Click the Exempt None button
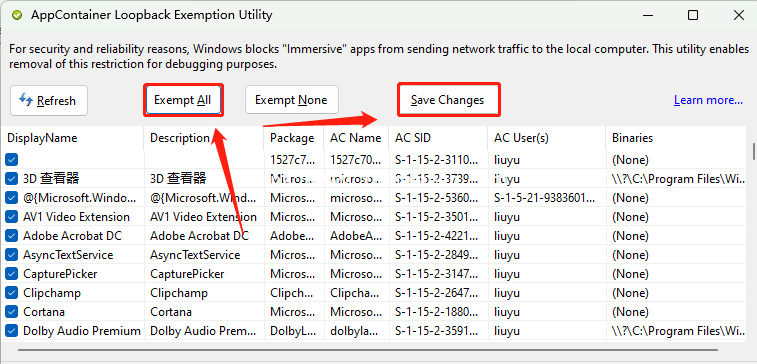This screenshot has width=757, height=364. tap(292, 100)
